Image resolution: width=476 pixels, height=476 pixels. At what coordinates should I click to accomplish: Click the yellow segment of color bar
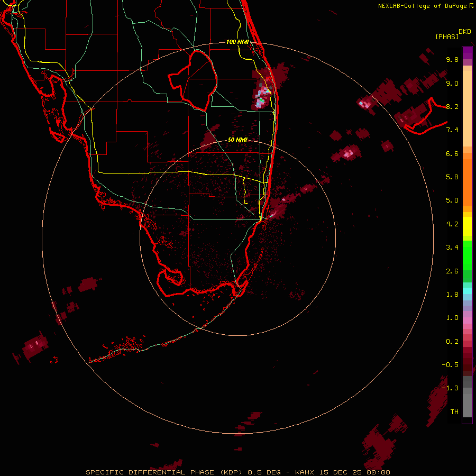(467, 226)
